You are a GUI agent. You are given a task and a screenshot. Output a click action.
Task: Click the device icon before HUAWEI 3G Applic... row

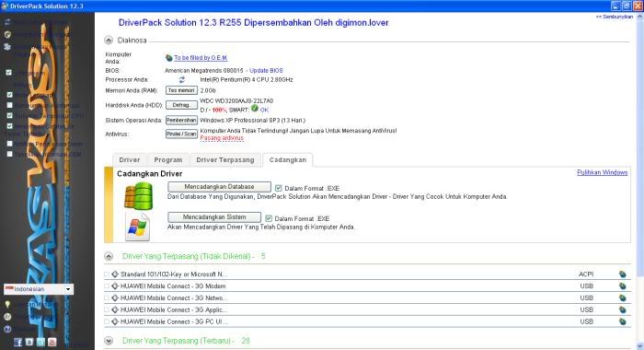(x=115, y=310)
